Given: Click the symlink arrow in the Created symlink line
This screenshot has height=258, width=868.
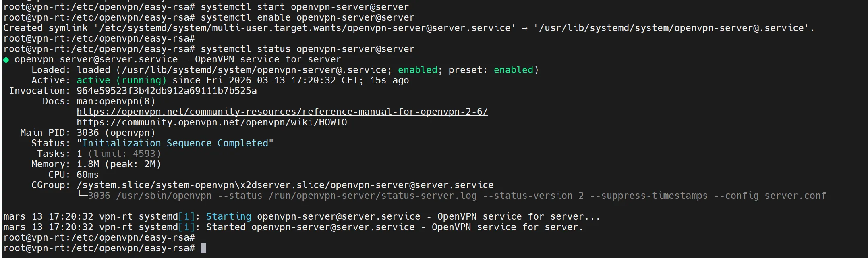Looking at the screenshot, I should pos(524,28).
